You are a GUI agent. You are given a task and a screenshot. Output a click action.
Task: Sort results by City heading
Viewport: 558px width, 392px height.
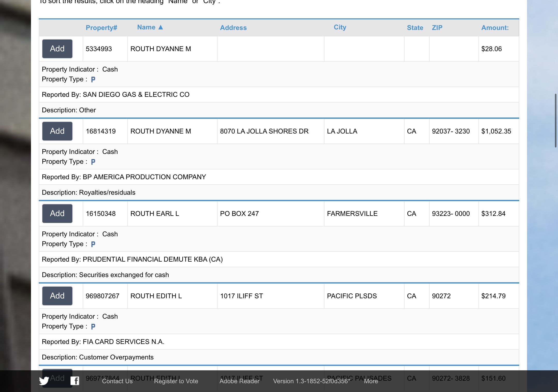340,27
